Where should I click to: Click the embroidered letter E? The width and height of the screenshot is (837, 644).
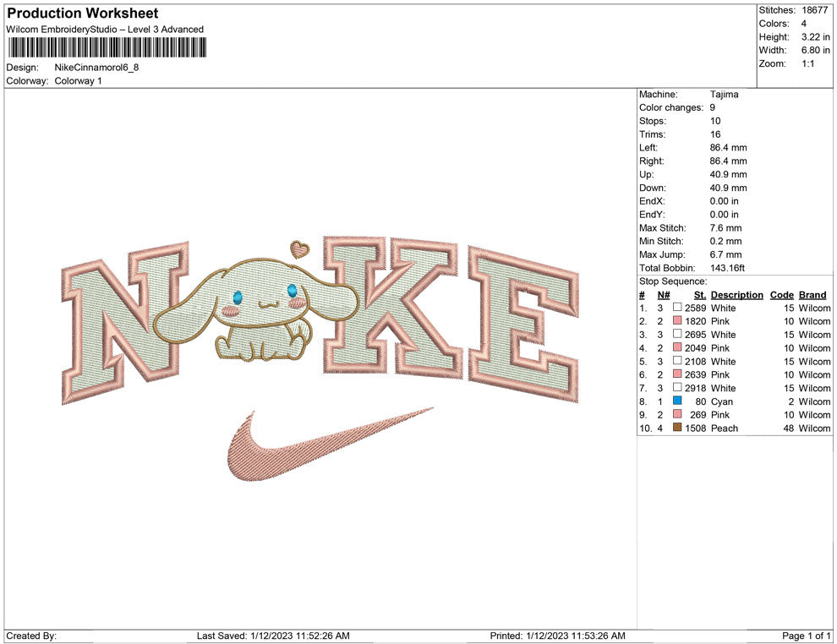(x=523, y=323)
